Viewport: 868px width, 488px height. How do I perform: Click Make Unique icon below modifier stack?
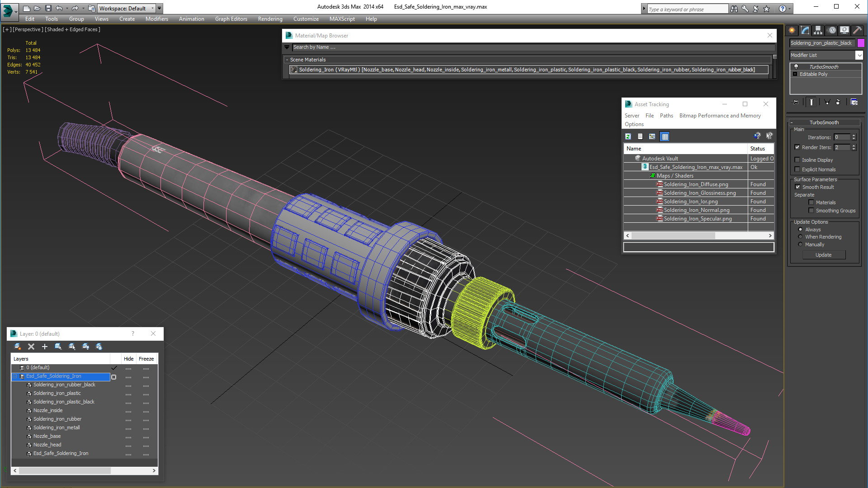point(827,102)
